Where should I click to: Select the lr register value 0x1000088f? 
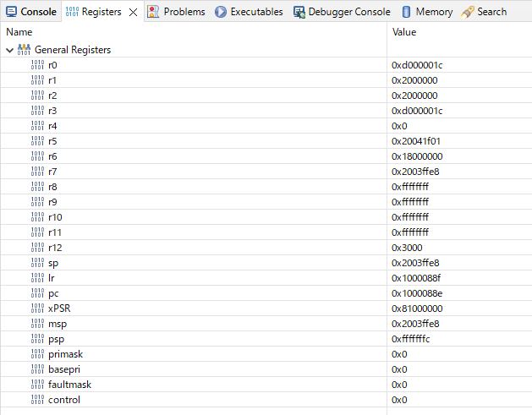(x=415, y=278)
